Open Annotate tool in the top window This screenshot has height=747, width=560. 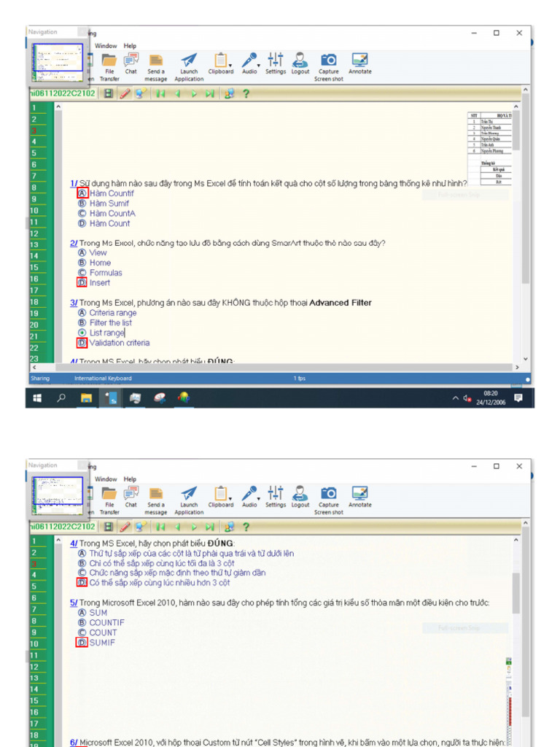coord(359,63)
